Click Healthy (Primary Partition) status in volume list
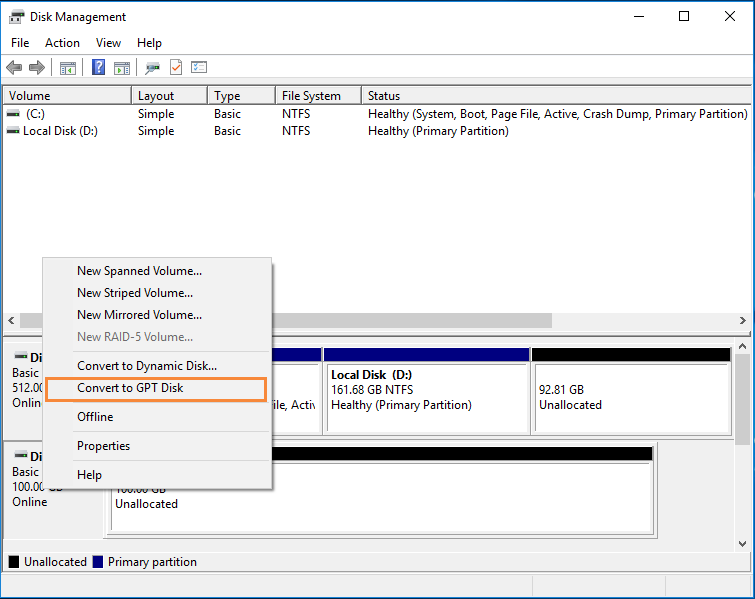This screenshot has width=755, height=599. tap(438, 130)
